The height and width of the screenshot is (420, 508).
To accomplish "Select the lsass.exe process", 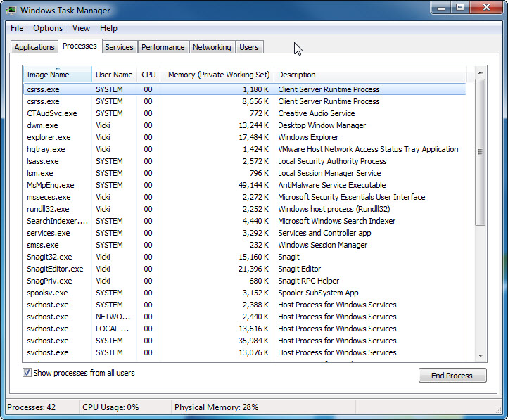I will pos(245,161).
